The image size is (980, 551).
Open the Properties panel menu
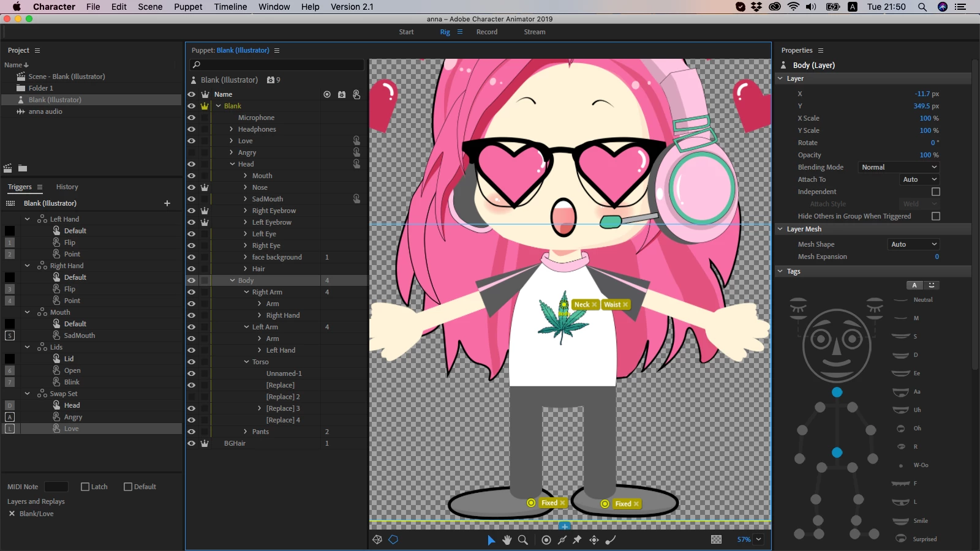pos(821,50)
